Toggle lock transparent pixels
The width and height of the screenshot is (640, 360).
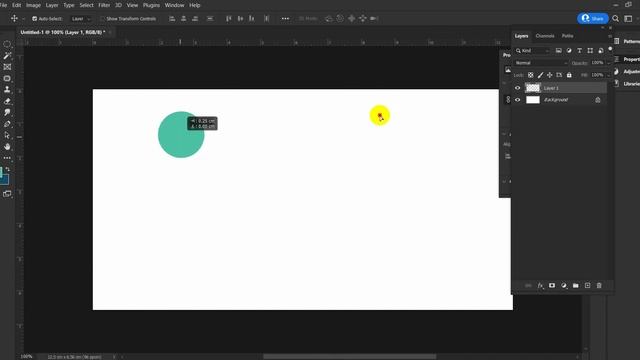coord(531,75)
